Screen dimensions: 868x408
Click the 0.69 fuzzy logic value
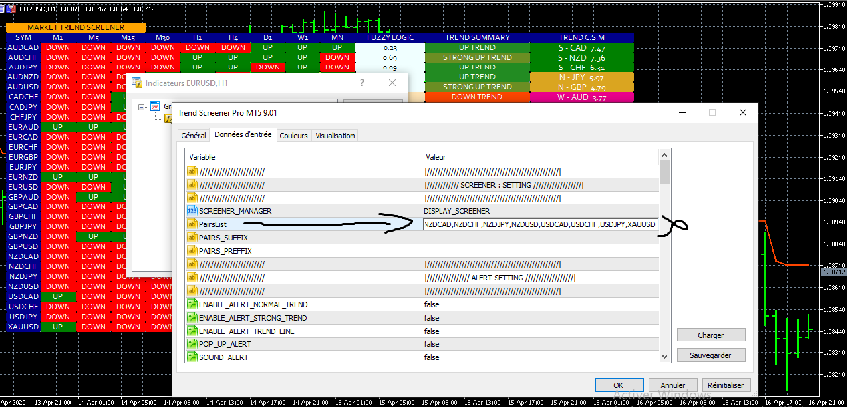click(x=390, y=57)
